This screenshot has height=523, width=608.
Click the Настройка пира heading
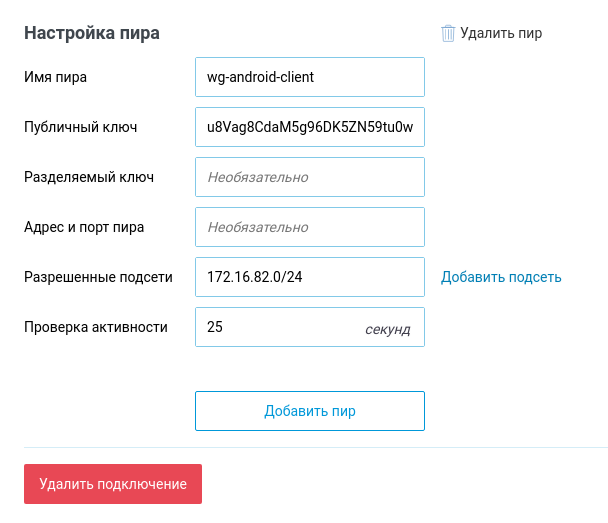[x=92, y=33]
